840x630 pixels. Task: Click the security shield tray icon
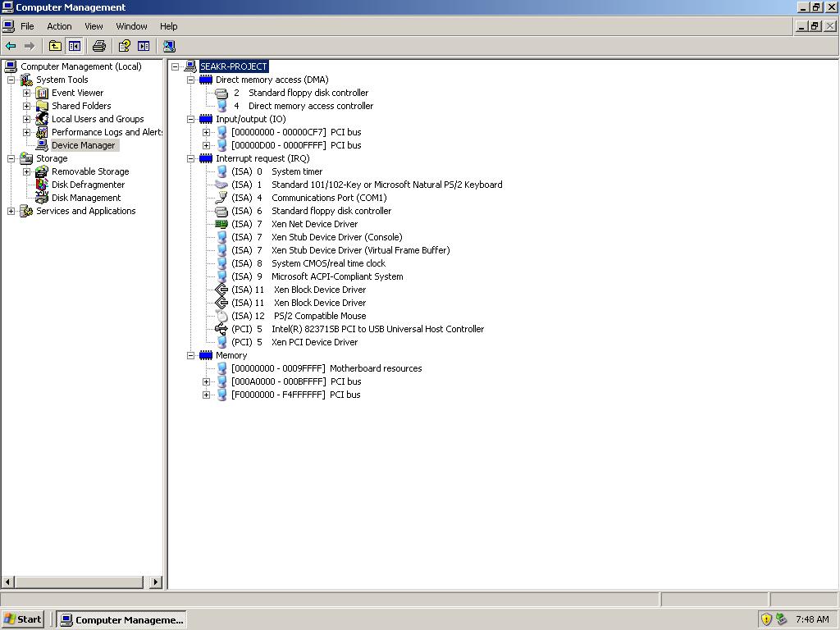point(766,619)
